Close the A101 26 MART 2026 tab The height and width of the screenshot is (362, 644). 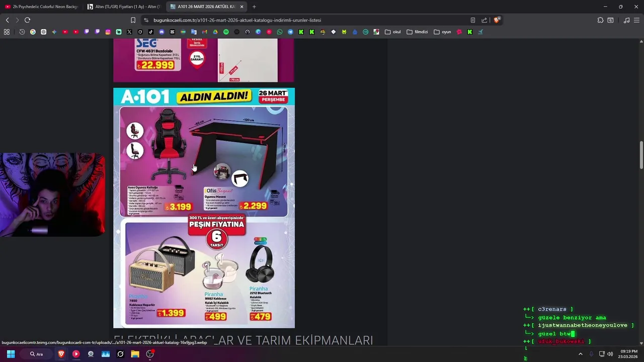242,7
